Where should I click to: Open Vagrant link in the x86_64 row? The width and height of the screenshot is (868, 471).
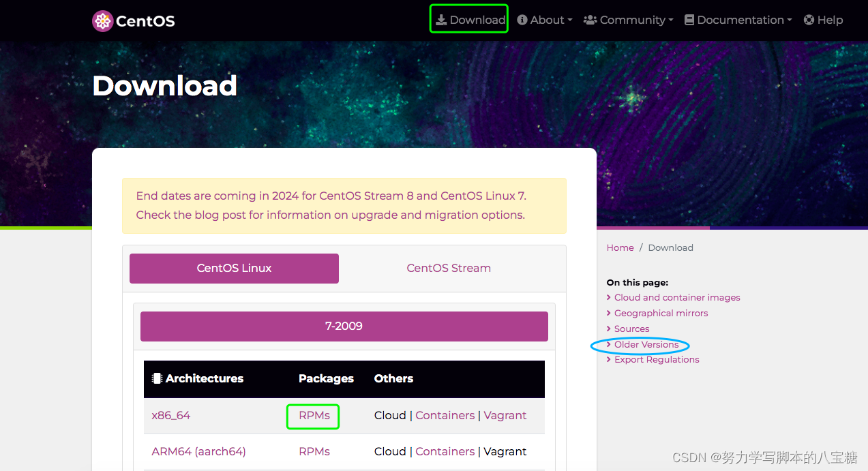[505, 415]
